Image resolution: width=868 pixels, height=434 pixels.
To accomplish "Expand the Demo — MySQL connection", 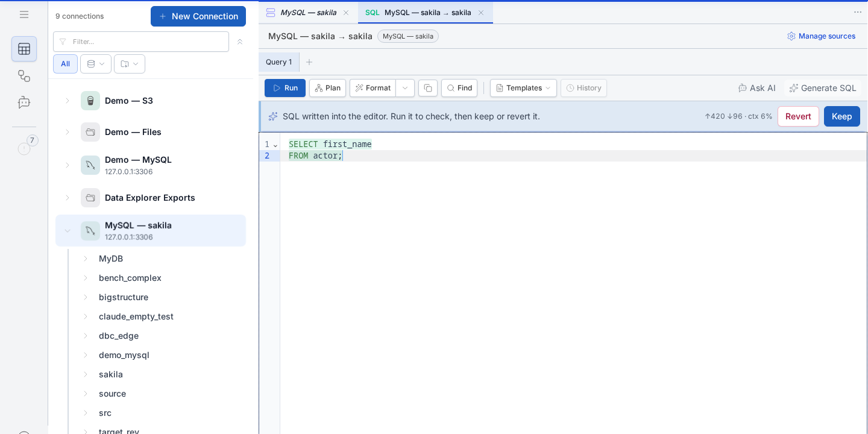I will (68, 165).
